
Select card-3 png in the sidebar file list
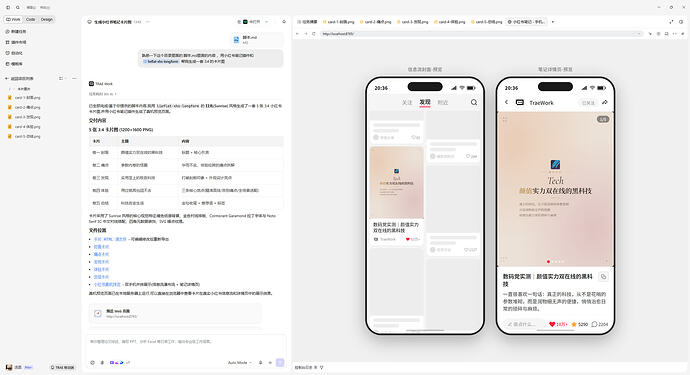(x=24, y=117)
